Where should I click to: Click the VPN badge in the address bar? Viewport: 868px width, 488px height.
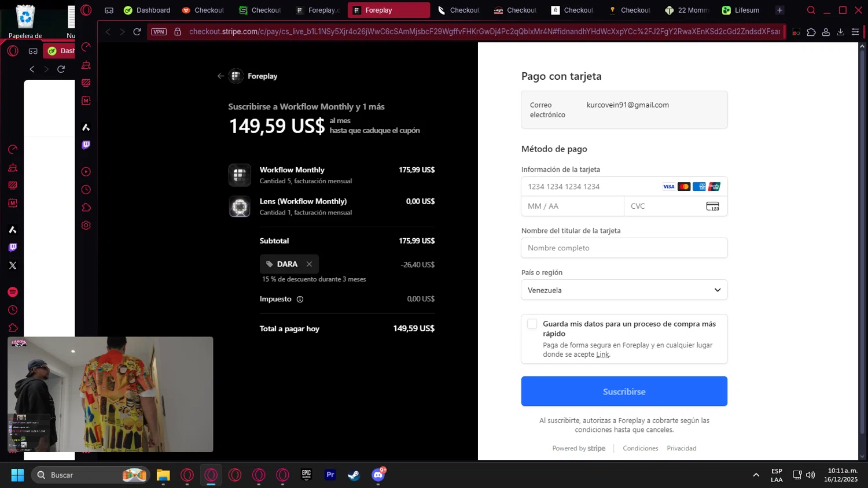click(x=159, y=32)
